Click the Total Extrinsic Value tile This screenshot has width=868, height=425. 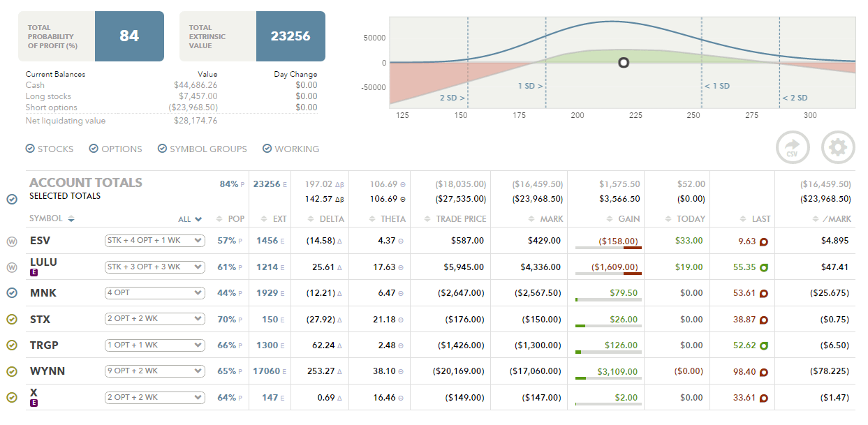pyautogui.click(x=252, y=36)
